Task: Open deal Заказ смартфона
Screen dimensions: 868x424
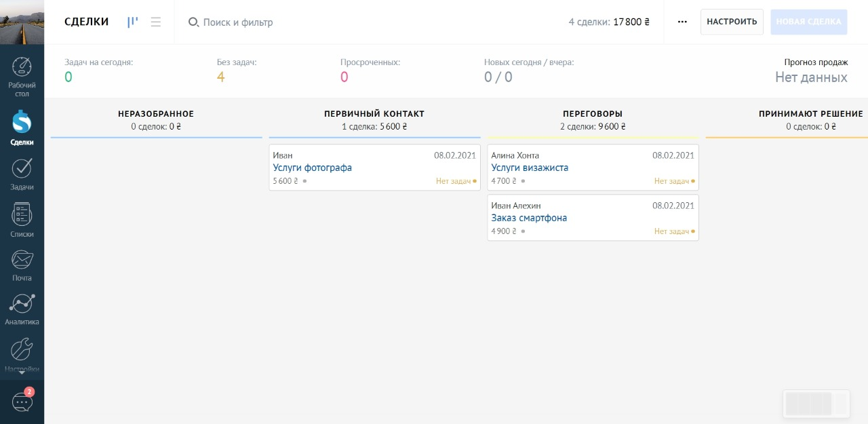Action: click(x=529, y=218)
